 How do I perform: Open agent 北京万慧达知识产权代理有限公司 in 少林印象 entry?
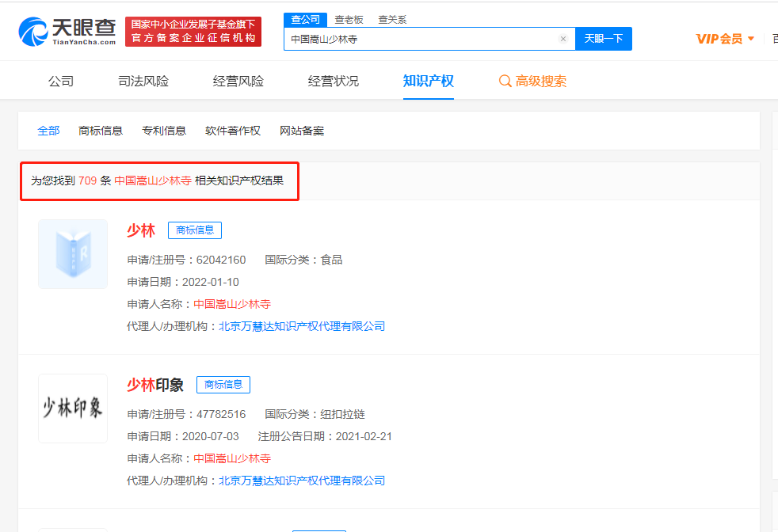302,481
